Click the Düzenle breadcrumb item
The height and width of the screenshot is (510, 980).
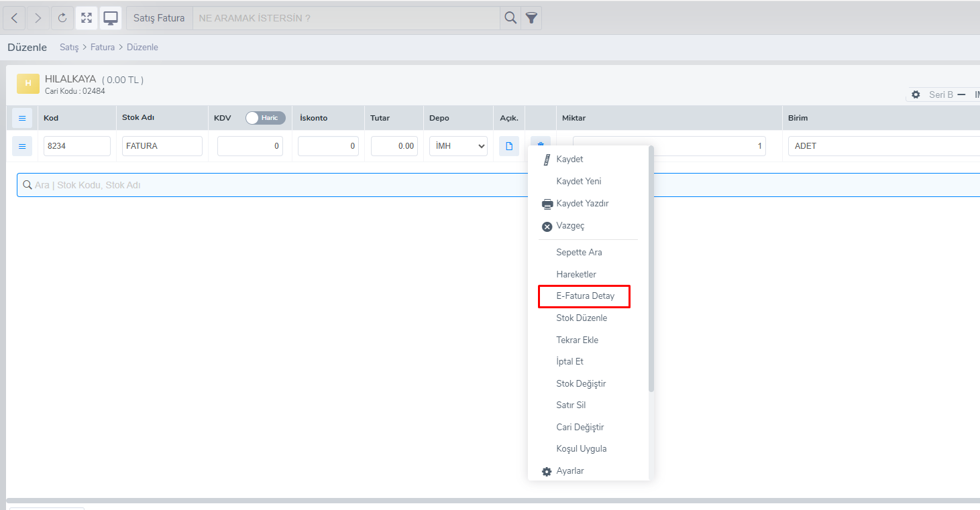coord(142,48)
